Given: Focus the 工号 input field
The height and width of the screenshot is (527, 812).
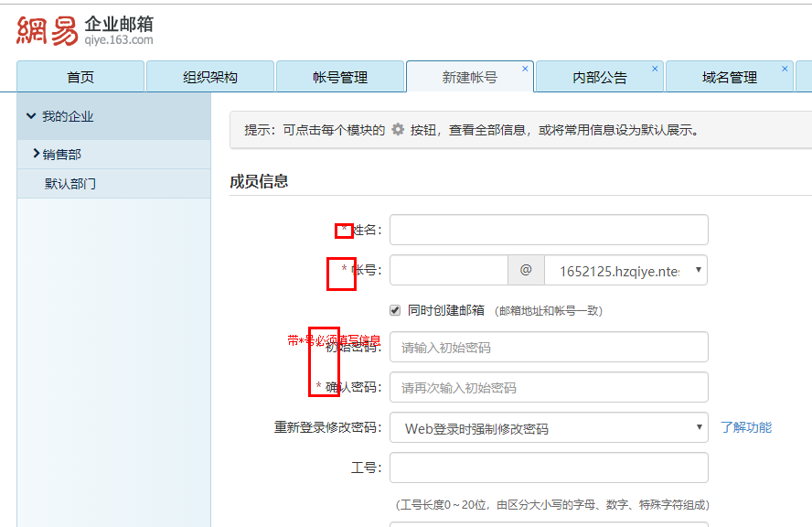Looking at the screenshot, I should pos(549,468).
